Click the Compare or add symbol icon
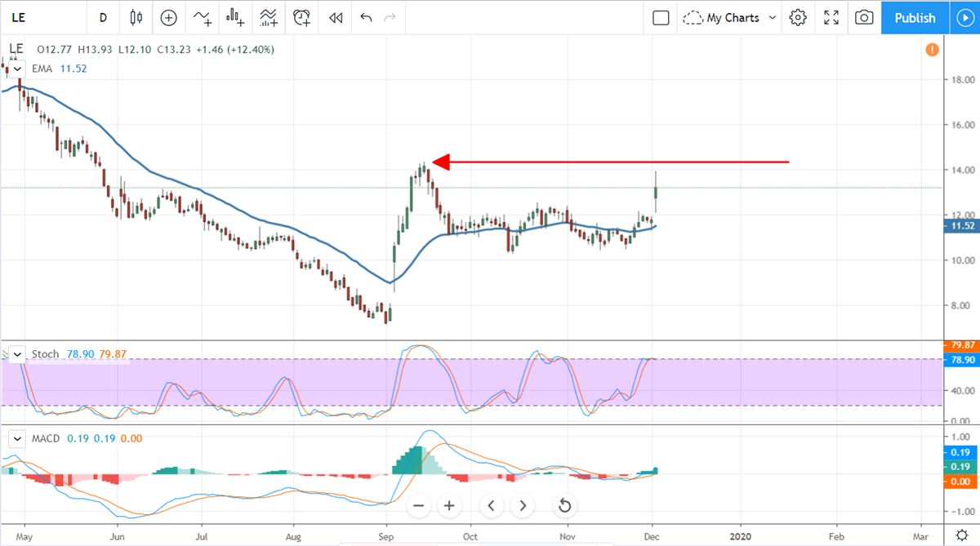 click(x=168, y=17)
